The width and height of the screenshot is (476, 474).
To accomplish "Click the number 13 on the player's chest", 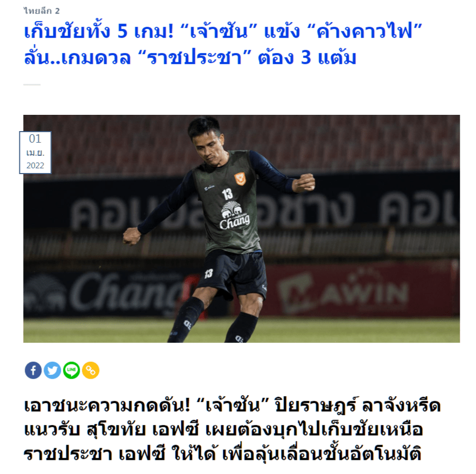I will (227, 195).
